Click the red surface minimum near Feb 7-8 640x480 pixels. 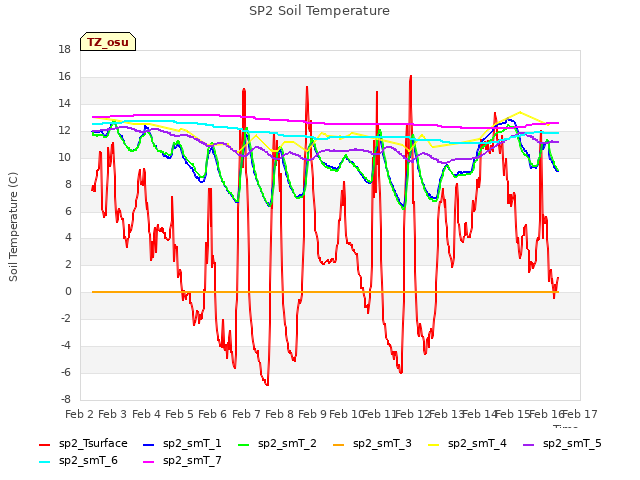(x=267, y=384)
